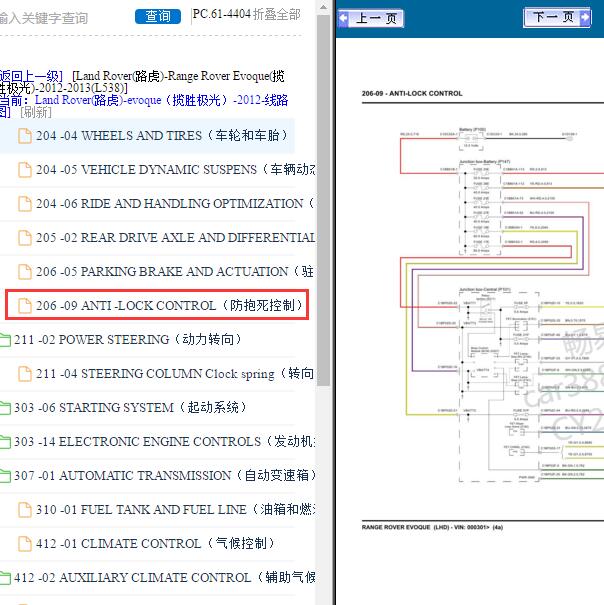Screen dimensions: 604x605
Task: Click folder icon beside 303-14 ELECTRONIC ENGINE
Action: [5, 442]
